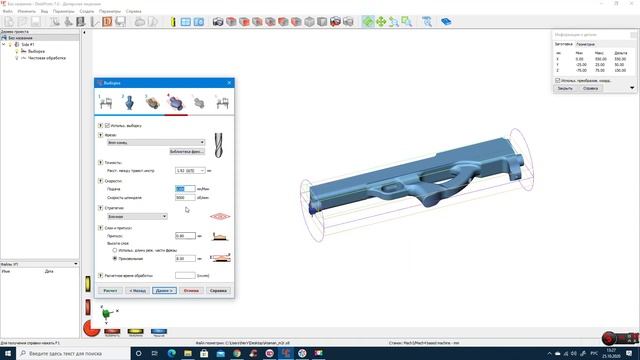Select the 'Произвольные' radio button

[115, 258]
